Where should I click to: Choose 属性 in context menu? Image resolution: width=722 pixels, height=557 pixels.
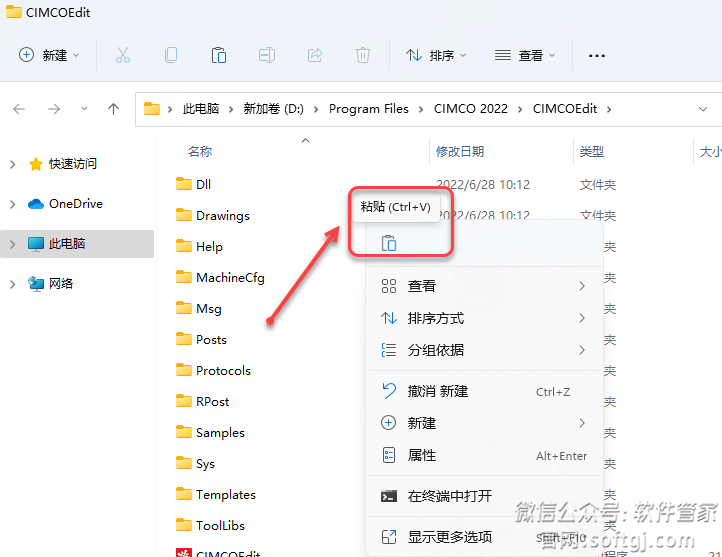(484, 455)
